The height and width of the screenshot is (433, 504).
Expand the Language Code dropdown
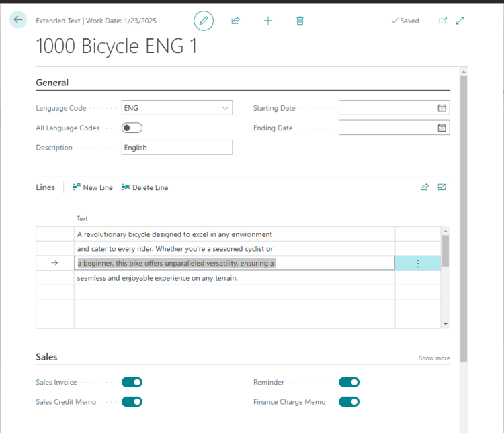point(224,108)
